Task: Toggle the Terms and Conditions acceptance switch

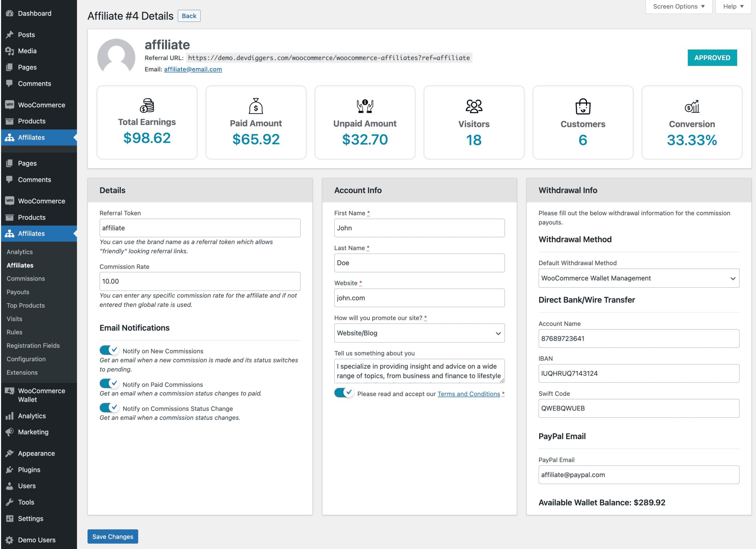Action: [344, 393]
